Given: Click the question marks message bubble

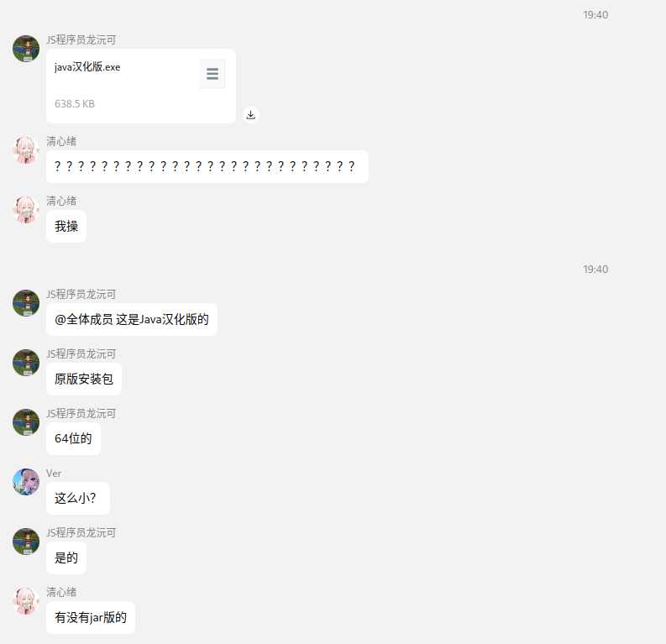Looking at the screenshot, I should pos(207,166).
